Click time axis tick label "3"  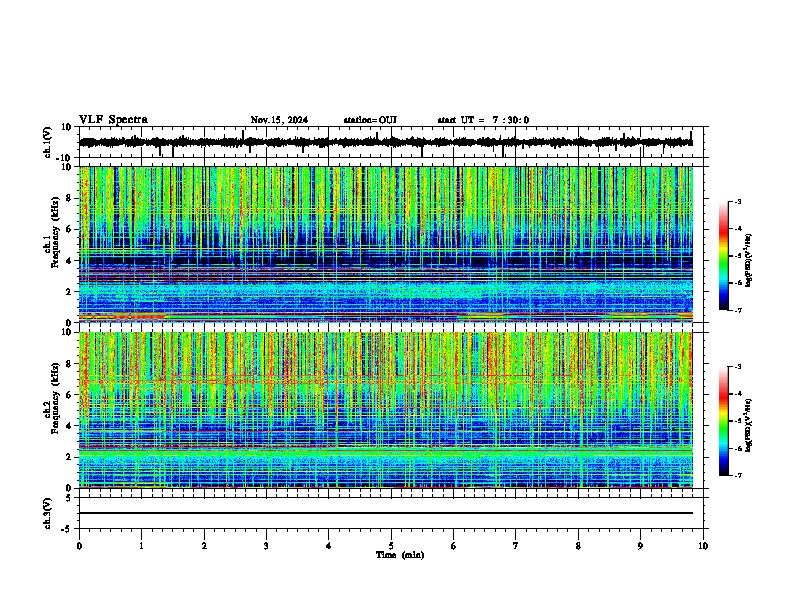click(266, 546)
